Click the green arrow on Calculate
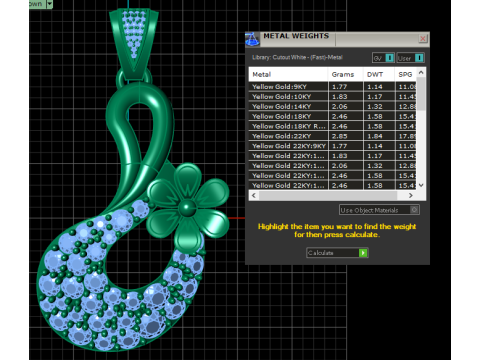Image resolution: width=480 pixels, height=360 pixels. click(x=363, y=253)
